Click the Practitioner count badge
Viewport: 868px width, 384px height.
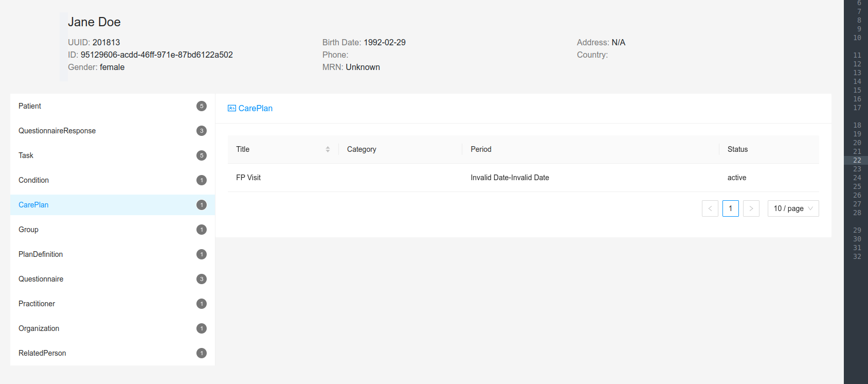pos(202,304)
